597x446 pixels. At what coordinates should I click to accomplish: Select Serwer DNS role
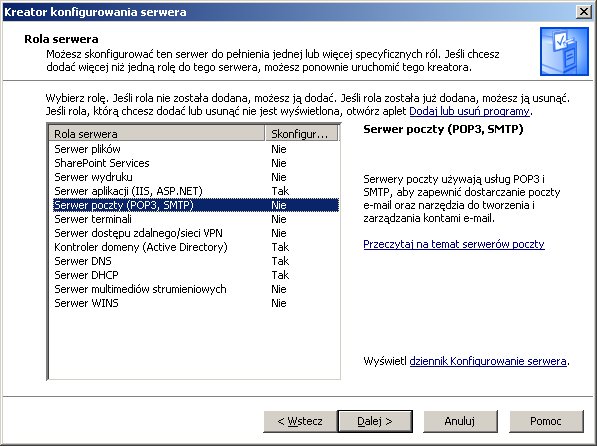pos(194,261)
